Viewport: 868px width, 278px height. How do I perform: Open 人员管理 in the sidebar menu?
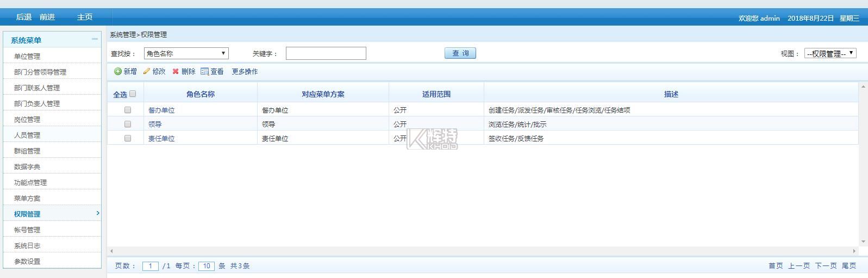point(27,135)
